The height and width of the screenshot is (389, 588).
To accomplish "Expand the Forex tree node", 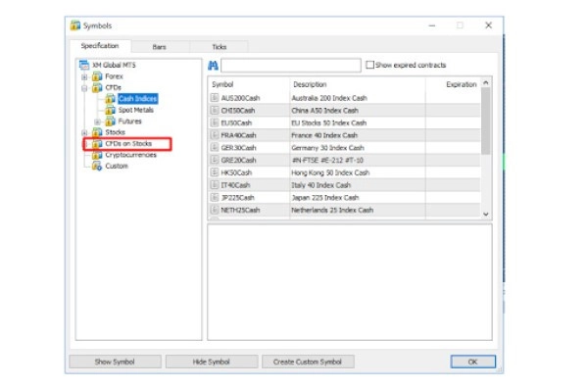I will click(84, 76).
